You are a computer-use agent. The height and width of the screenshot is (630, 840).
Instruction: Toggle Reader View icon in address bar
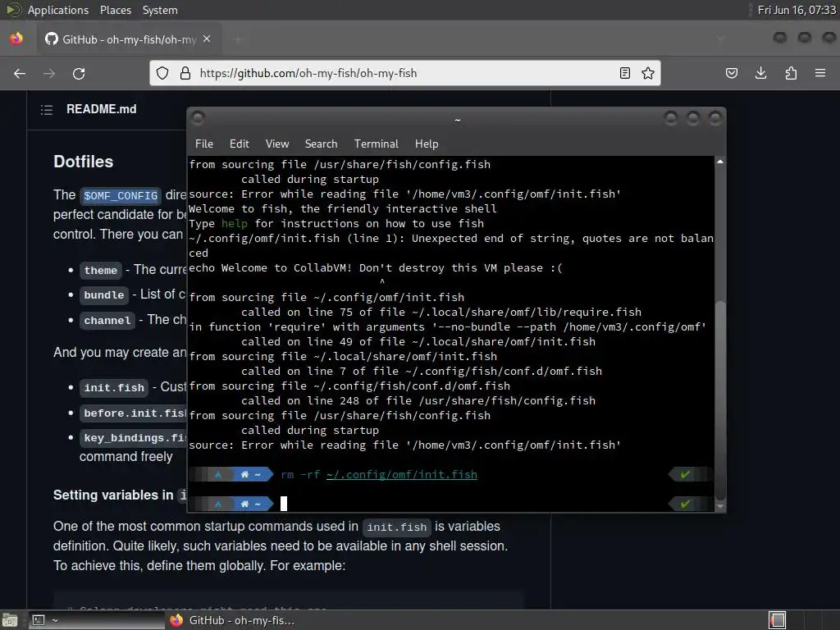(x=624, y=73)
